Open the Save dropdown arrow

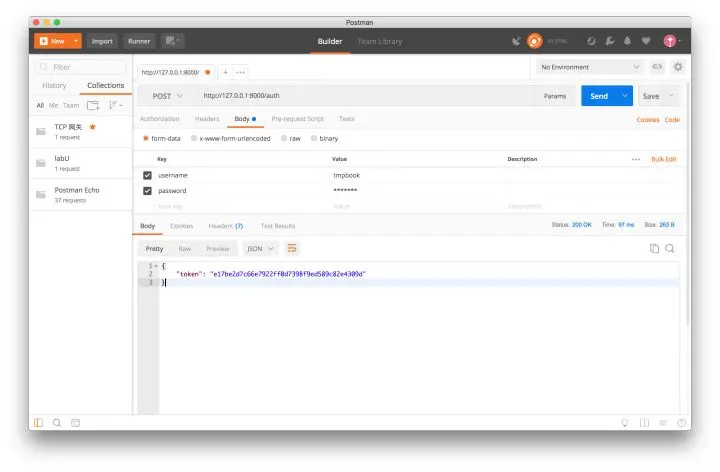tap(671, 96)
